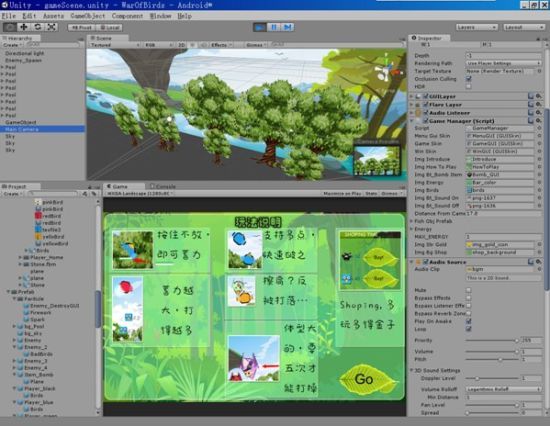This screenshot has width=550, height=426.
Task: Select the Scale transform tool
Action: tap(51, 27)
